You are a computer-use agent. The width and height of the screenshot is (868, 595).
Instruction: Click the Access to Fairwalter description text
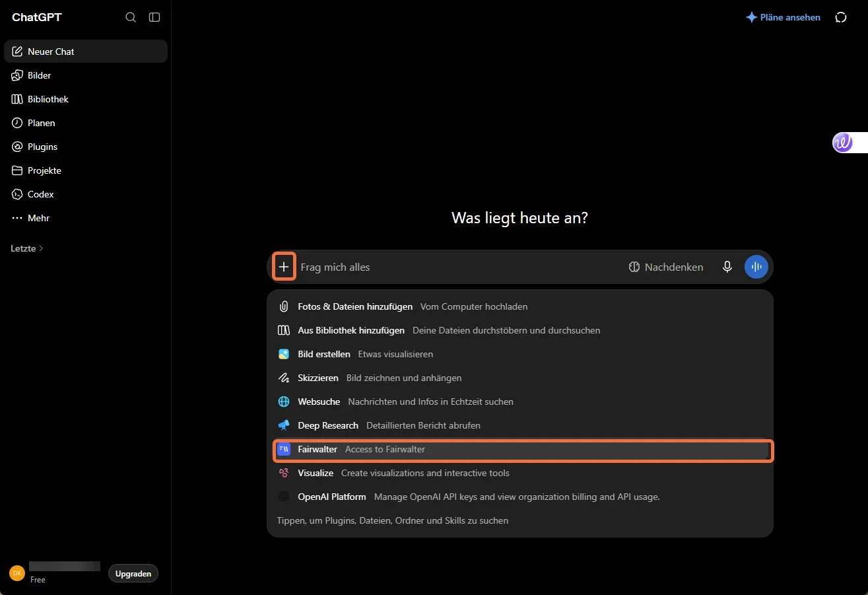pyautogui.click(x=385, y=449)
